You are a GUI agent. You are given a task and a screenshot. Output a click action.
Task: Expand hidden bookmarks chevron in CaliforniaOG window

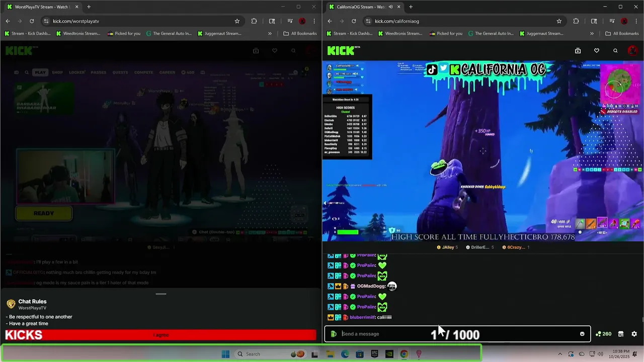point(592,34)
